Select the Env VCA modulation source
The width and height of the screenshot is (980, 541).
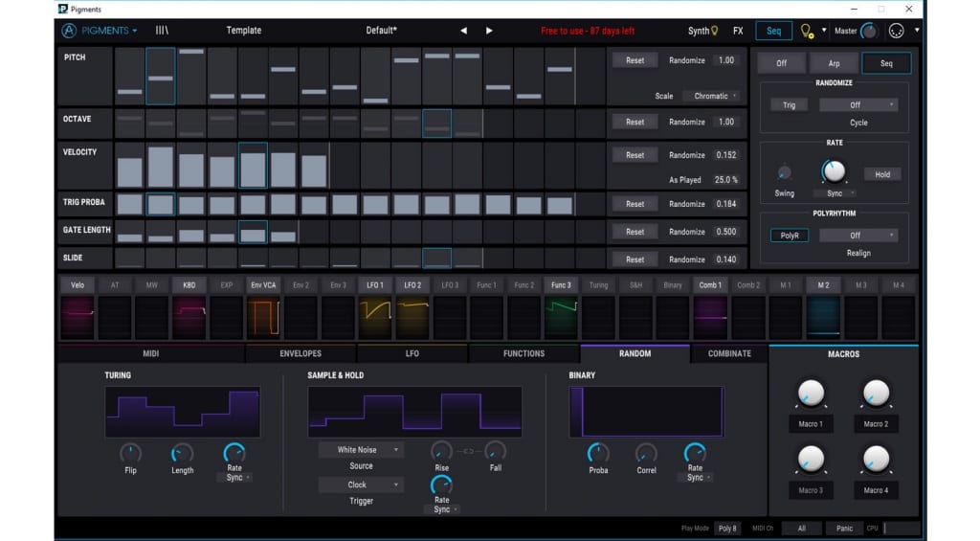pyautogui.click(x=263, y=285)
